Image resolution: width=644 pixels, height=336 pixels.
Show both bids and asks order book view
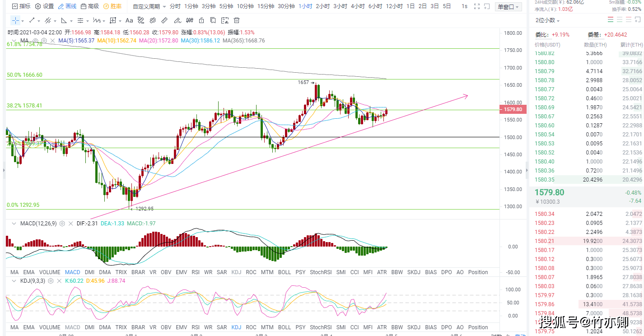pos(611,20)
